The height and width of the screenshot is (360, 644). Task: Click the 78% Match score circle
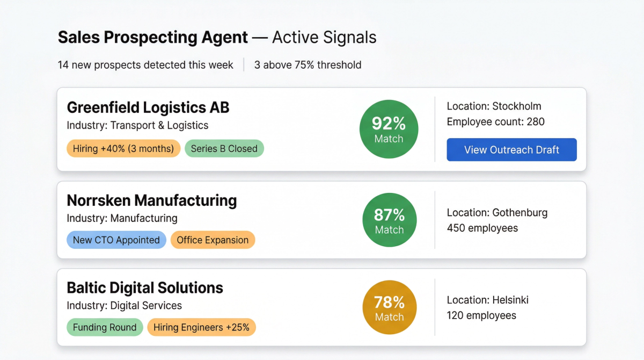390,307
